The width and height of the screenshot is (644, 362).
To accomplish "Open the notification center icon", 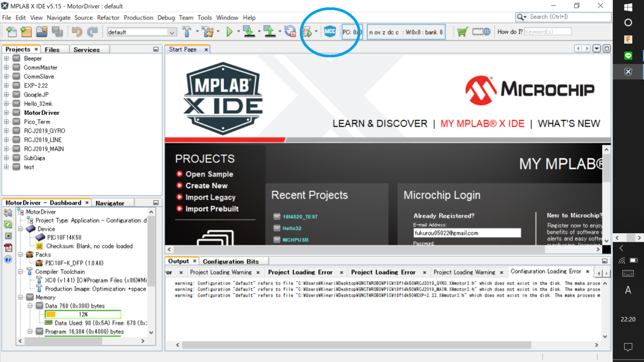I will 628,347.
